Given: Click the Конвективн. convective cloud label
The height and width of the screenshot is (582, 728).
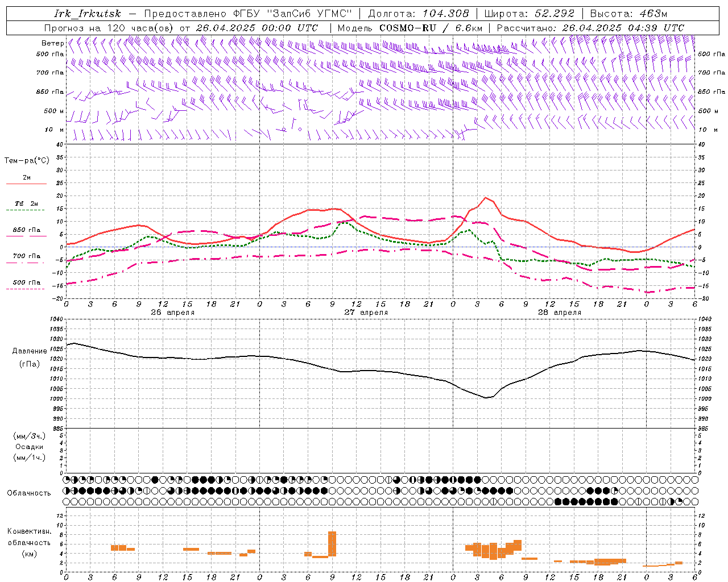Looking at the screenshot, I should point(30,531).
